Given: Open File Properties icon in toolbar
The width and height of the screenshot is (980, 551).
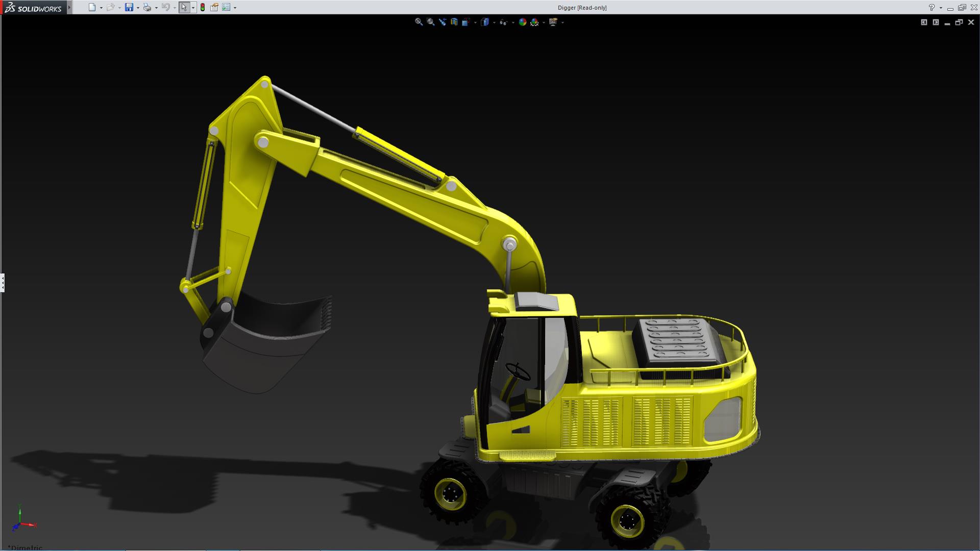Looking at the screenshot, I should pyautogui.click(x=214, y=8).
